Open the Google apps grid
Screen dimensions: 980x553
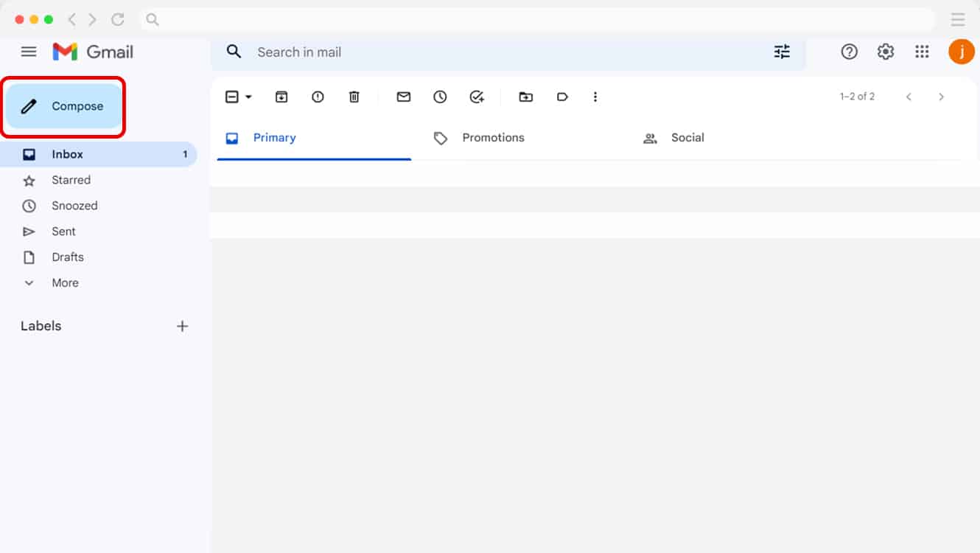coord(922,52)
